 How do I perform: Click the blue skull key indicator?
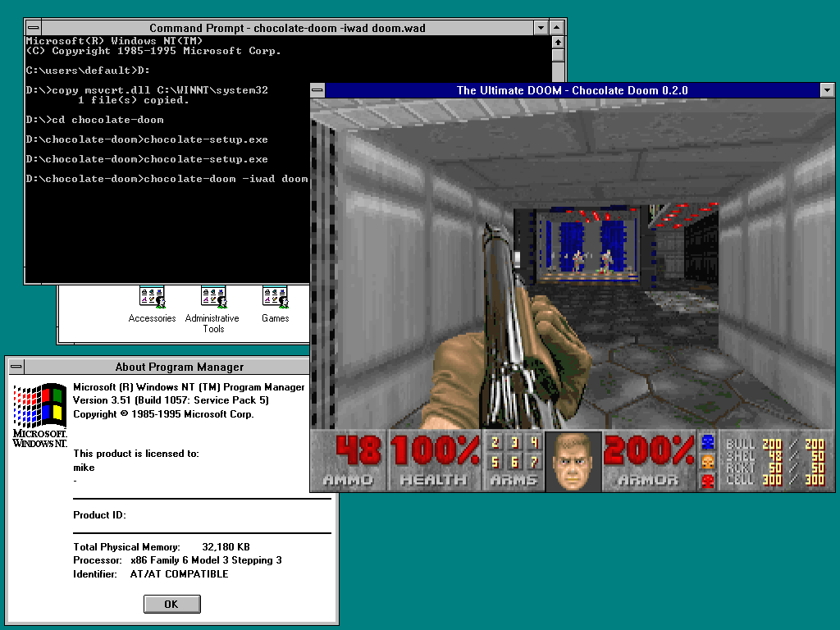[707, 442]
